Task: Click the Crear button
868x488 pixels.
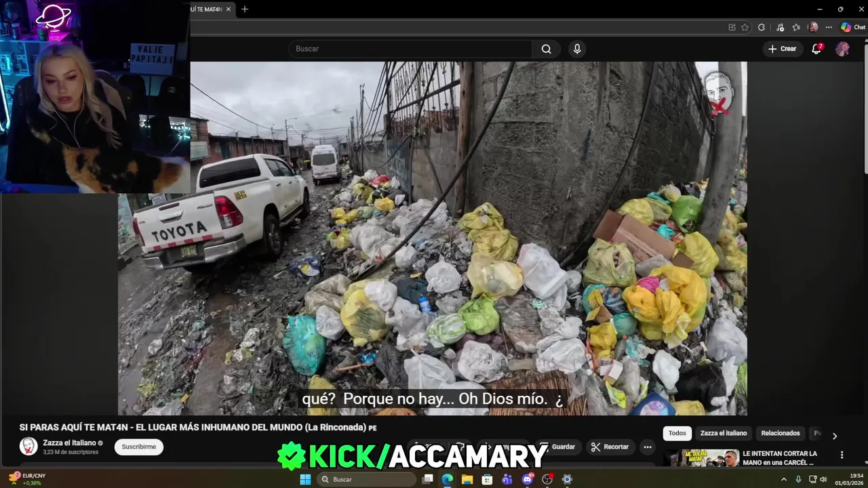Action: 782,49
